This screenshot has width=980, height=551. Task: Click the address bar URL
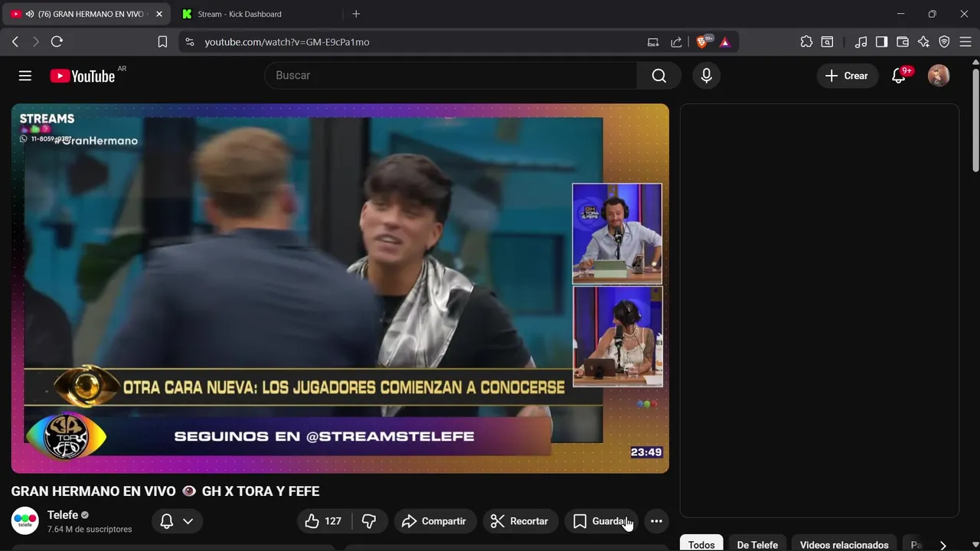(x=287, y=42)
